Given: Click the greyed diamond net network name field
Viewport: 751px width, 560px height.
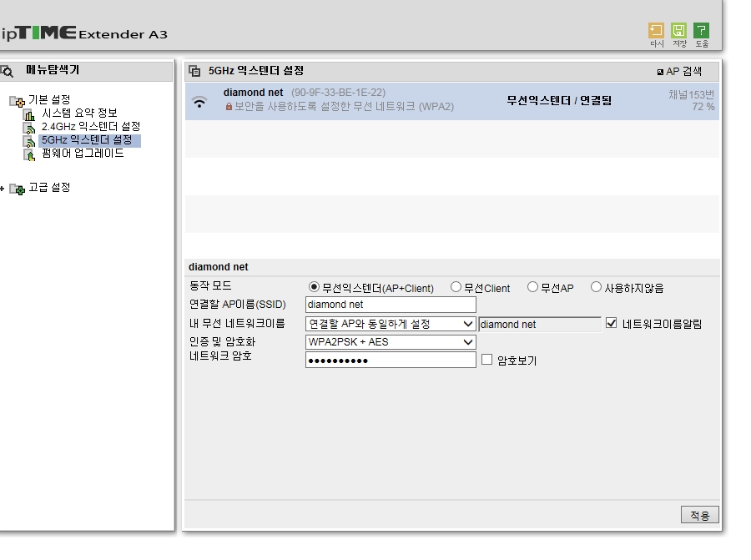Looking at the screenshot, I should (x=540, y=325).
